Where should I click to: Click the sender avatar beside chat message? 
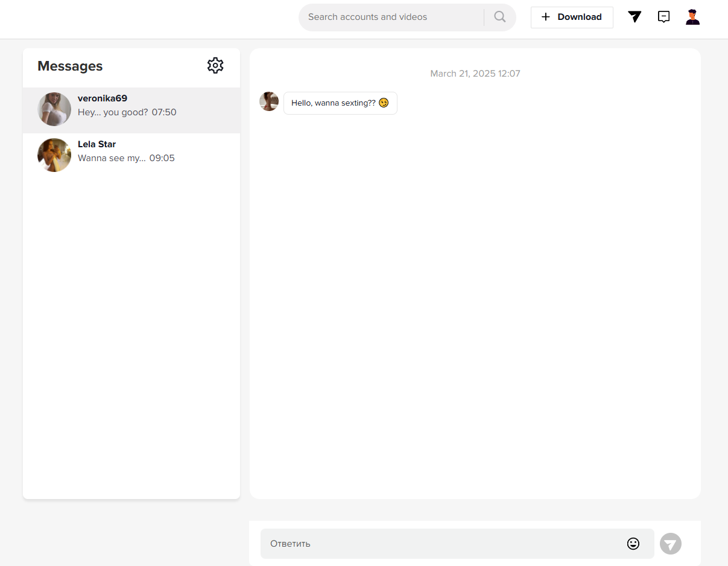click(x=269, y=101)
